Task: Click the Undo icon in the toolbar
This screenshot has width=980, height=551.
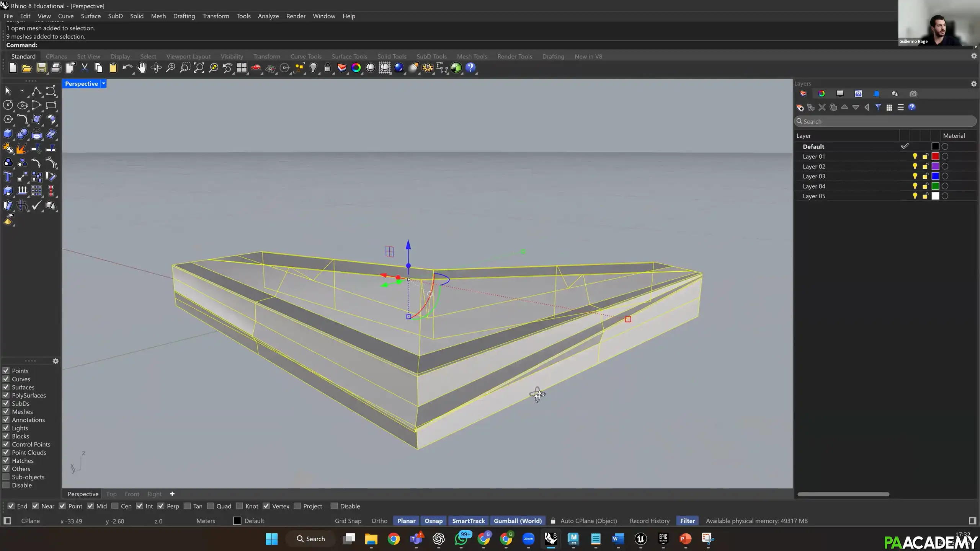Action: tap(127, 68)
